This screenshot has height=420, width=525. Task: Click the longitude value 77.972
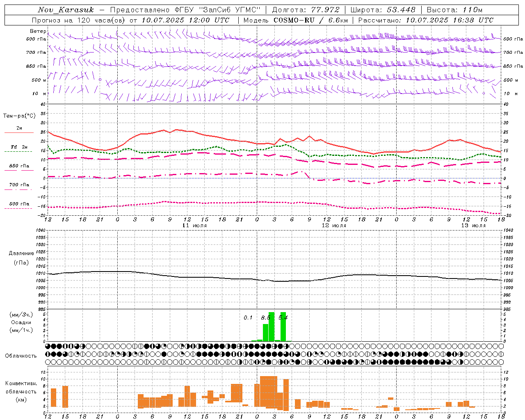point(326,10)
